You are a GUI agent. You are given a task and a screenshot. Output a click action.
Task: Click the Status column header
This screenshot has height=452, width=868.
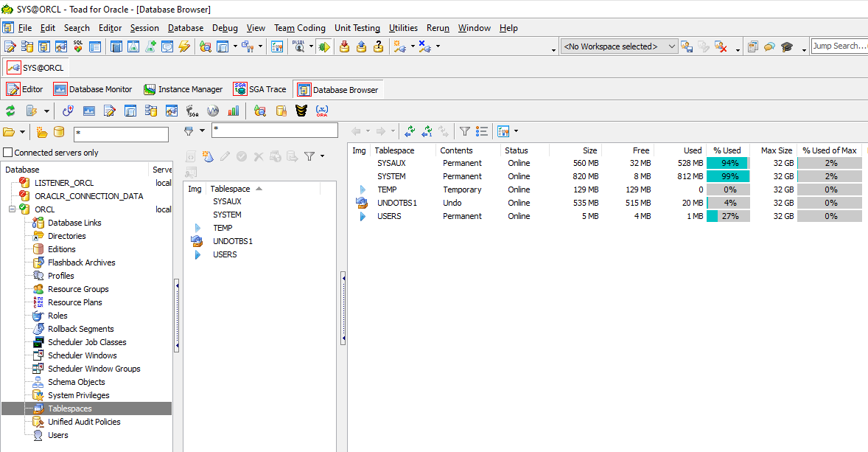point(516,150)
